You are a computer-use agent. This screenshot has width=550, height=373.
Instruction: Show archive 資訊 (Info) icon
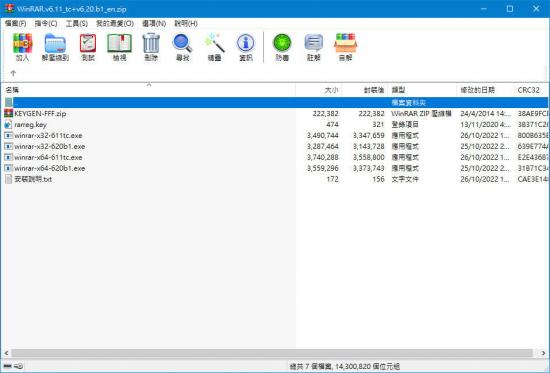(x=246, y=43)
